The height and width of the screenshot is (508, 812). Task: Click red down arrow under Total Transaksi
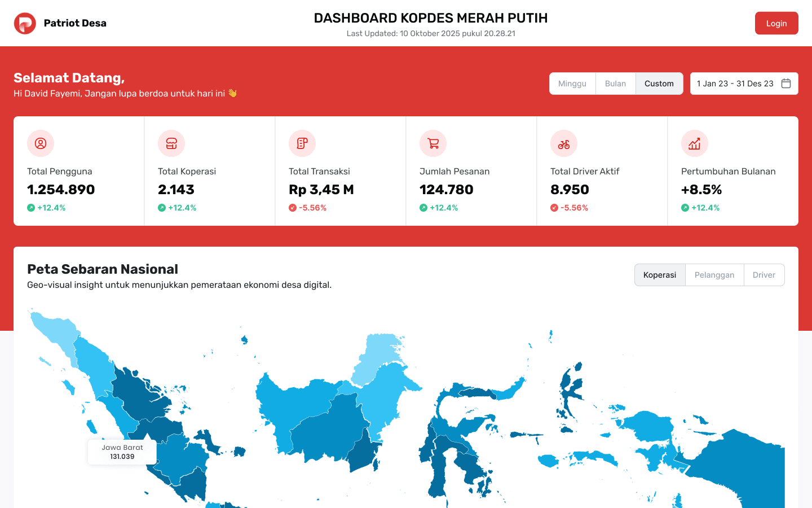click(x=293, y=208)
